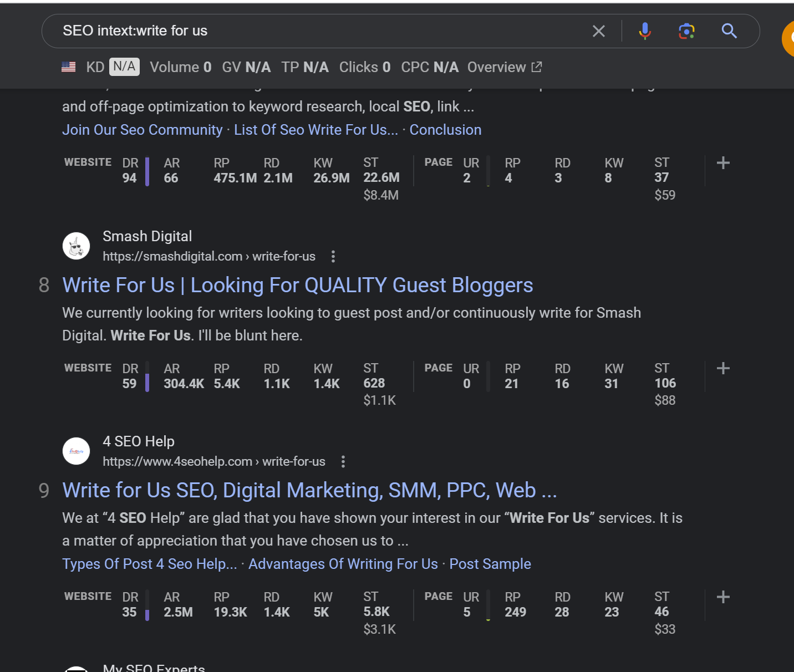Click website ST value 5.8K
This screenshot has width=794, height=672.
pos(376,612)
